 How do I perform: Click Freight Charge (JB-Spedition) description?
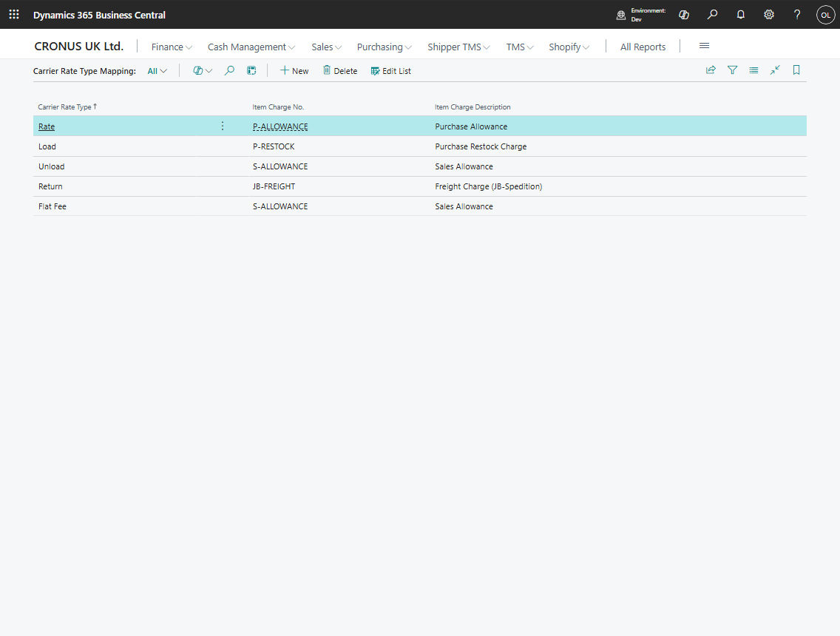[x=489, y=186]
